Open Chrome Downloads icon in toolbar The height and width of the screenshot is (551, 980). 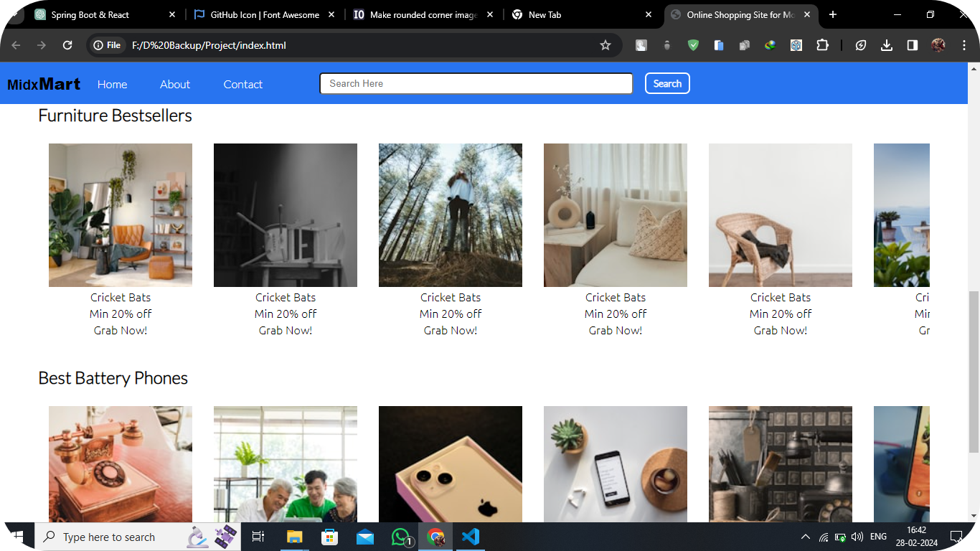[887, 45]
